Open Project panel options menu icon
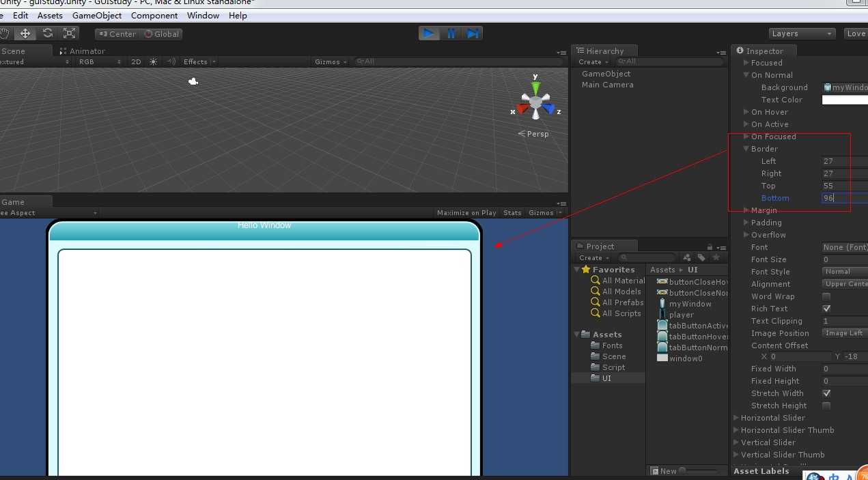868x480 pixels. click(721, 247)
